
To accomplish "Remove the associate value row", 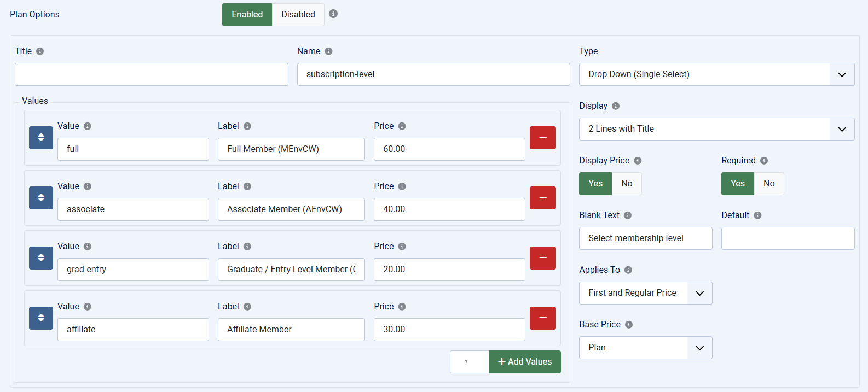I will [542, 198].
